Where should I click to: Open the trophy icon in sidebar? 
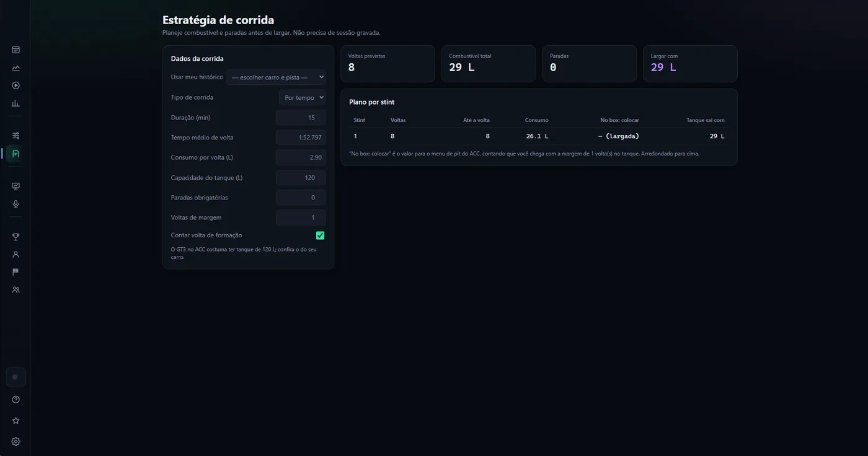click(x=15, y=237)
